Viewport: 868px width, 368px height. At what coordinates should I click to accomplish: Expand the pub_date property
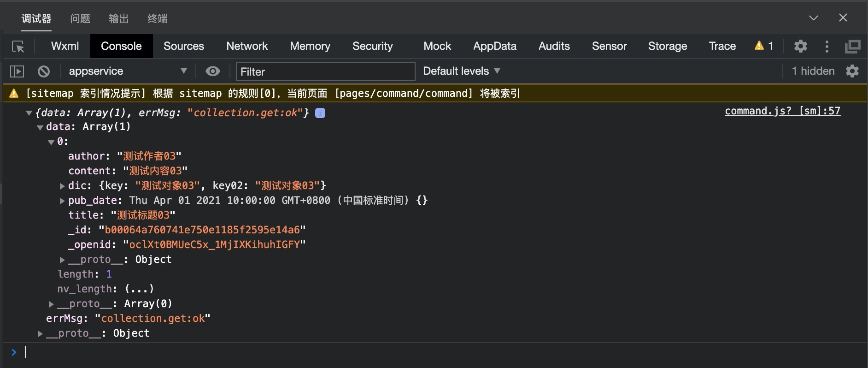click(x=62, y=201)
